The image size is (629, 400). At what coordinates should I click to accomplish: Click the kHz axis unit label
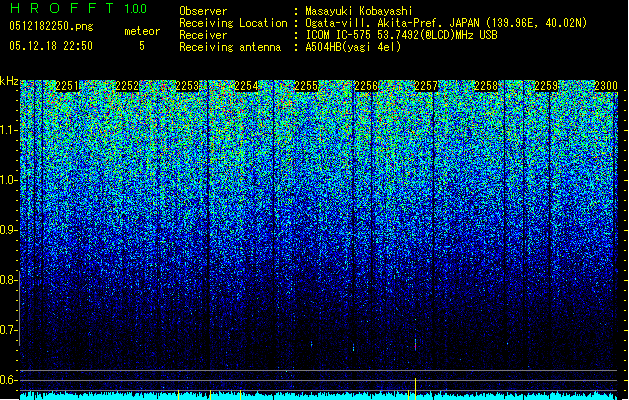click(9, 82)
